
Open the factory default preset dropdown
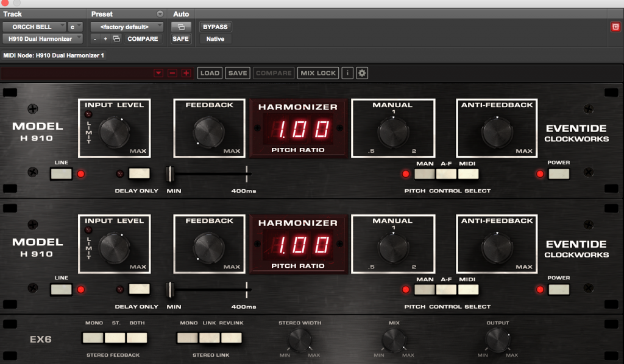click(x=127, y=27)
